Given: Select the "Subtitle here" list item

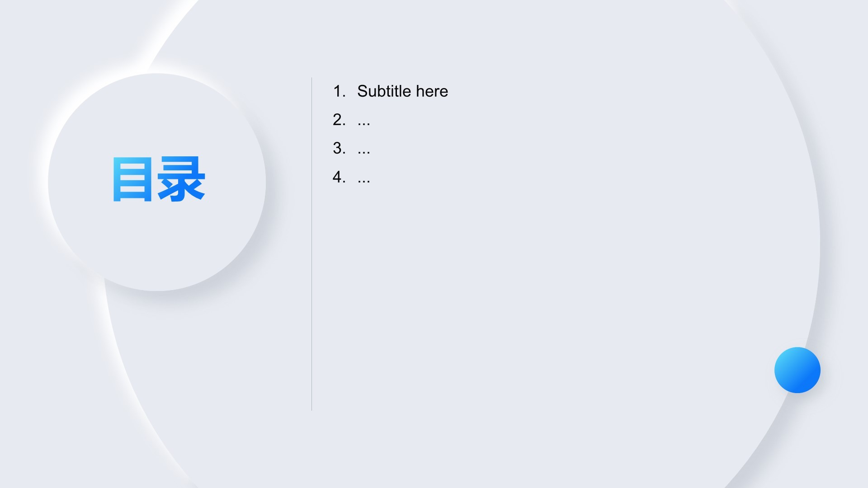Looking at the screenshot, I should click(x=391, y=91).
